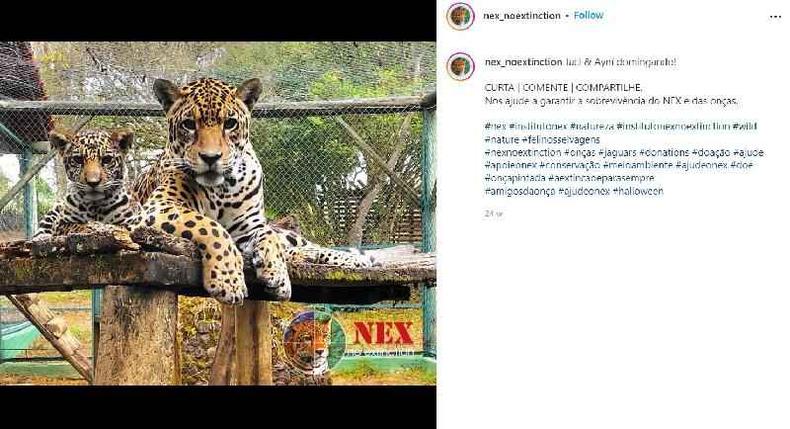The image size is (790, 429).
Task: Open nex_noextinction username in the caption
Action: point(523,62)
